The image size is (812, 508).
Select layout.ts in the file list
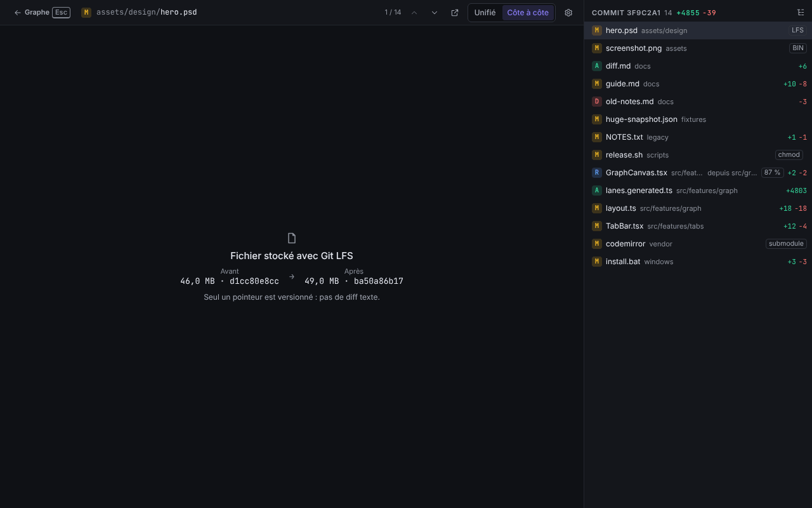(698, 208)
